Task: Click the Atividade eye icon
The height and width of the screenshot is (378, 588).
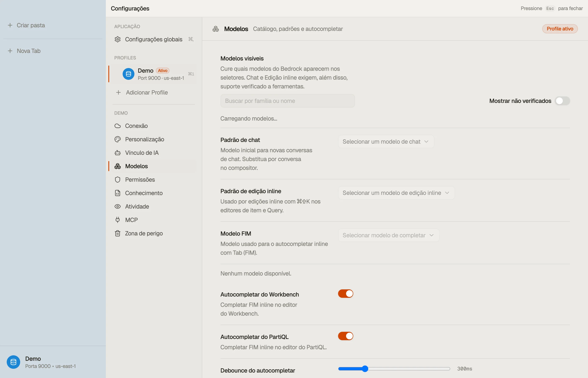Action: 118,206
